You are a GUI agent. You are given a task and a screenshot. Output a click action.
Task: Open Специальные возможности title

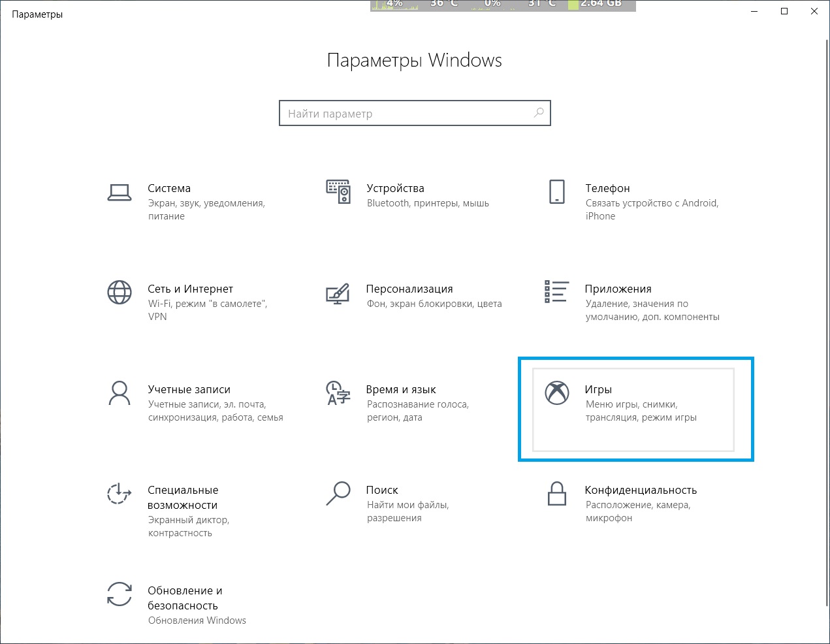click(x=183, y=497)
